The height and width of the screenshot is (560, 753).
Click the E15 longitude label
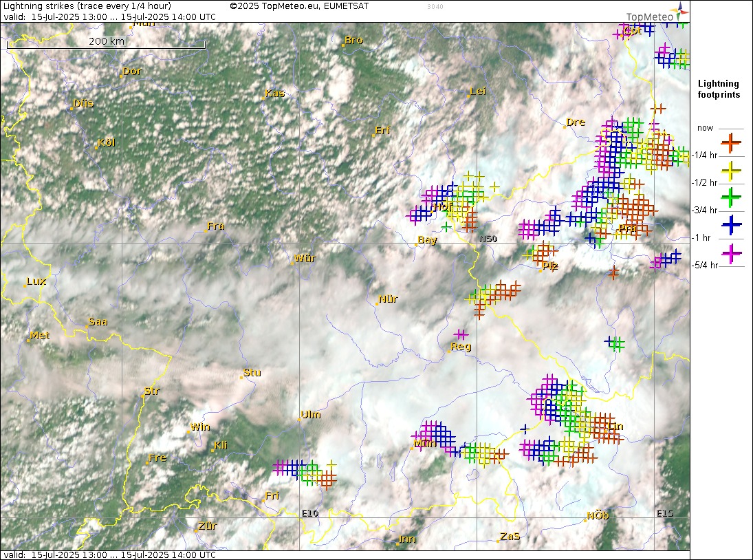click(665, 513)
